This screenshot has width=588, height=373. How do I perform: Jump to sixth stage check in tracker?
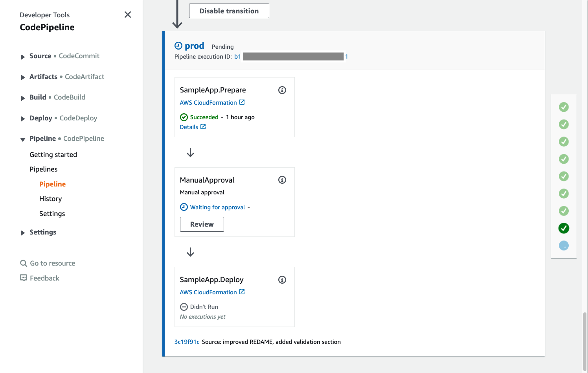[x=564, y=194]
